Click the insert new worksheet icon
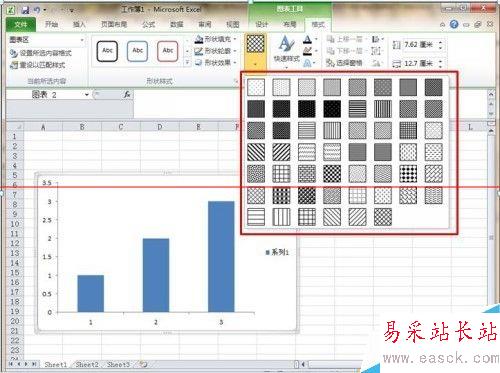 pos(143,364)
